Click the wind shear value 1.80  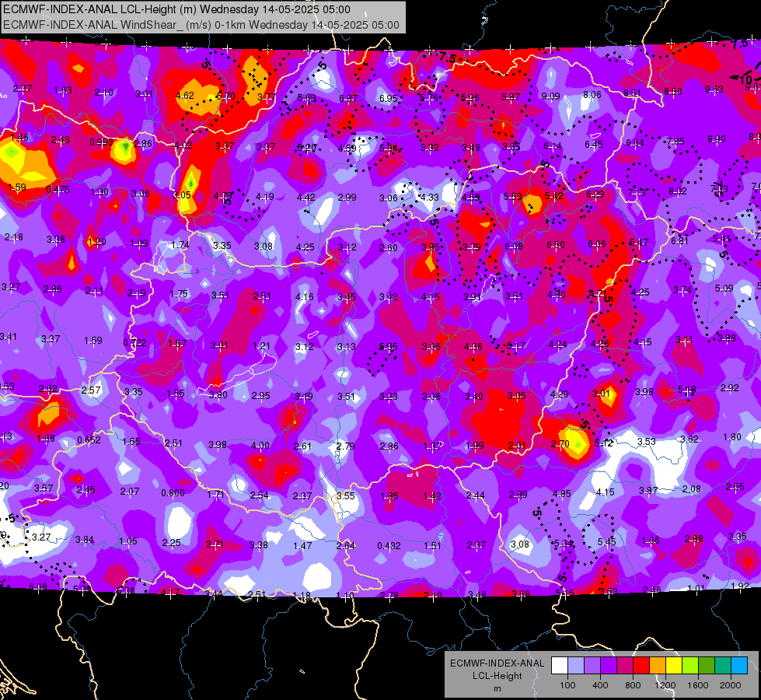[732, 436]
